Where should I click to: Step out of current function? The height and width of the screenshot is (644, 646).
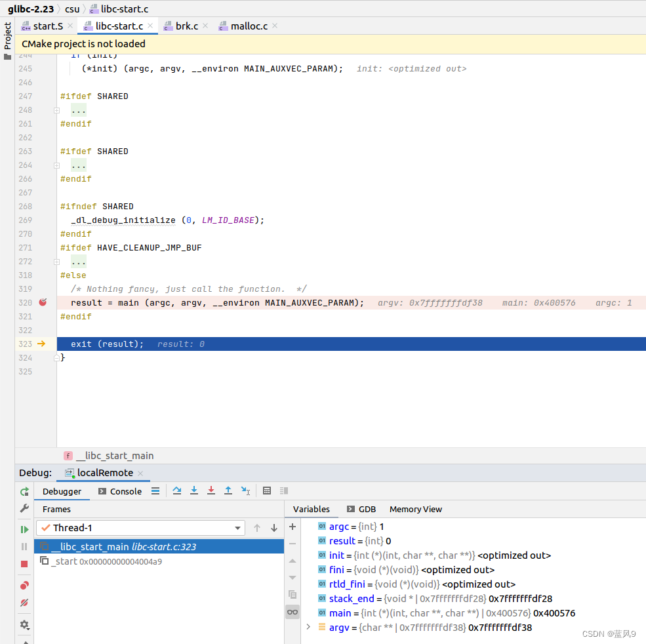[x=228, y=491]
